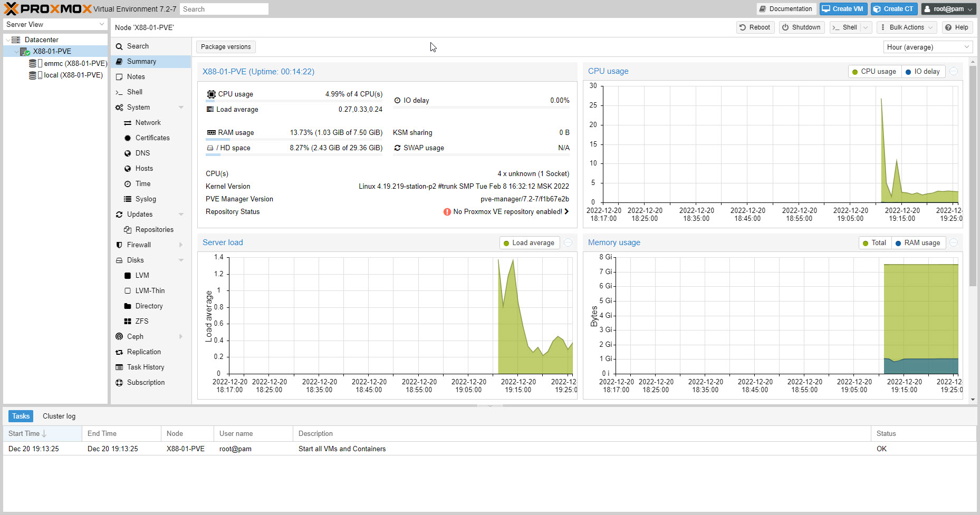Collapse the Datacenter tree node

pos(7,40)
